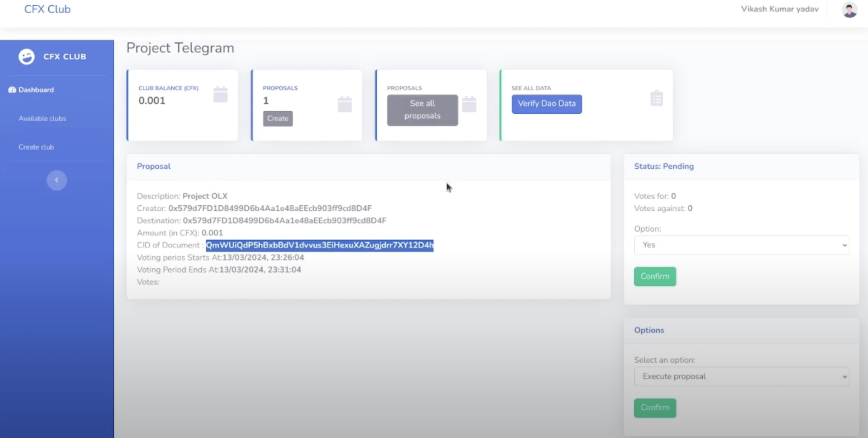This screenshot has height=438, width=868.
Task: Confirm the vote under Status Pending
Action: [x=655, y=276]
